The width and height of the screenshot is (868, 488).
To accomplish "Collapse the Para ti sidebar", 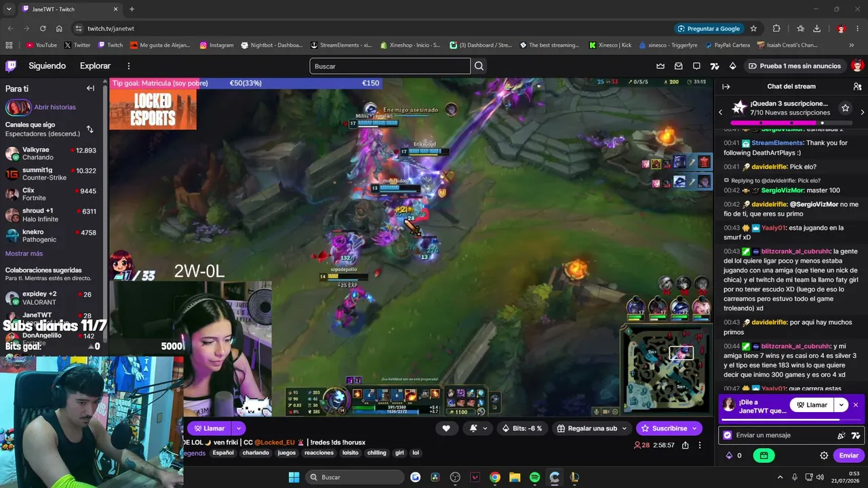I will click(90, 88).
